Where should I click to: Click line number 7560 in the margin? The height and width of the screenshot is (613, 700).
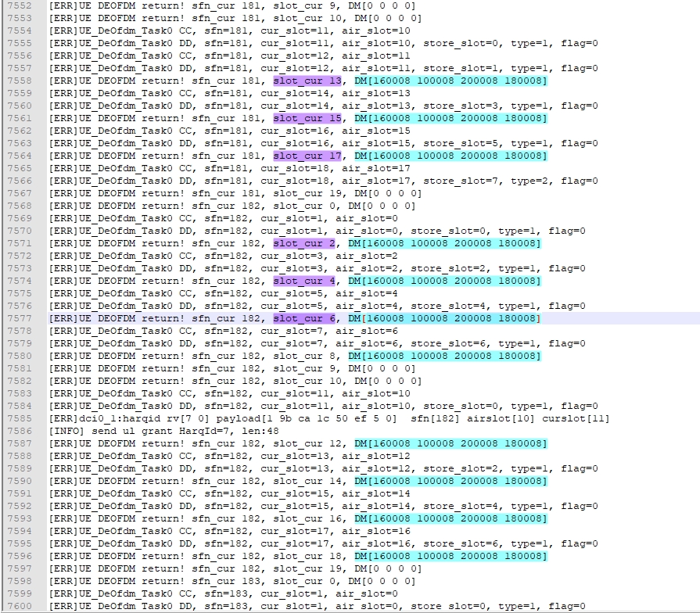(x=19, y=106)
